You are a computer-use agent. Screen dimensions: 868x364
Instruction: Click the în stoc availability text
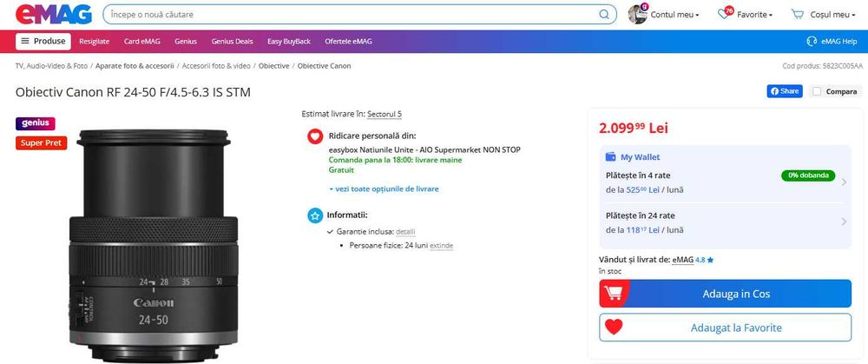pyautogui.click(x=610, y=271)
